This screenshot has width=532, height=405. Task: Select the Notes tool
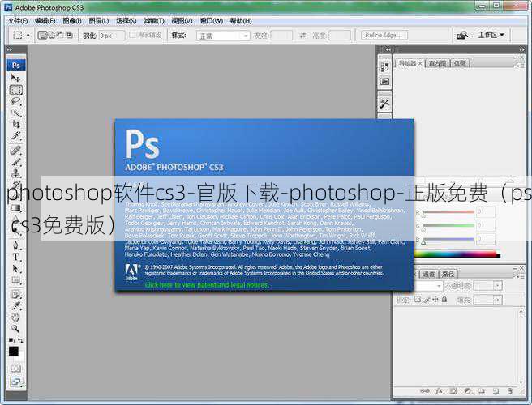pos(15,294)
